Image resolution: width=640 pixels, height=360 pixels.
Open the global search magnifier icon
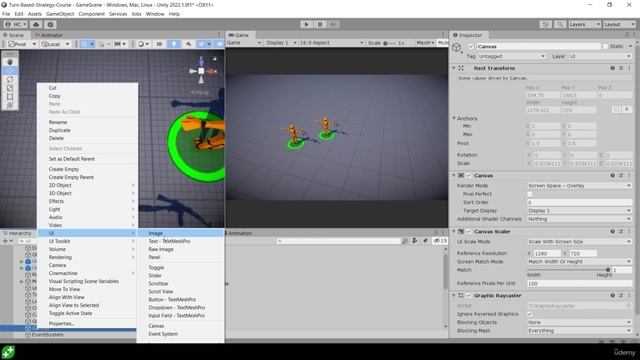(x=560, y=24)
